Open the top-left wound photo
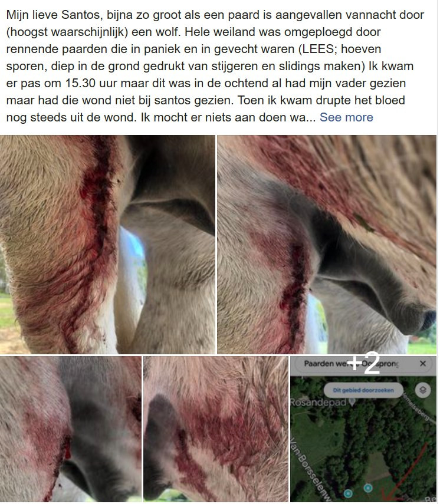Viewport: 440px width, 504px height. click(107, 244)
